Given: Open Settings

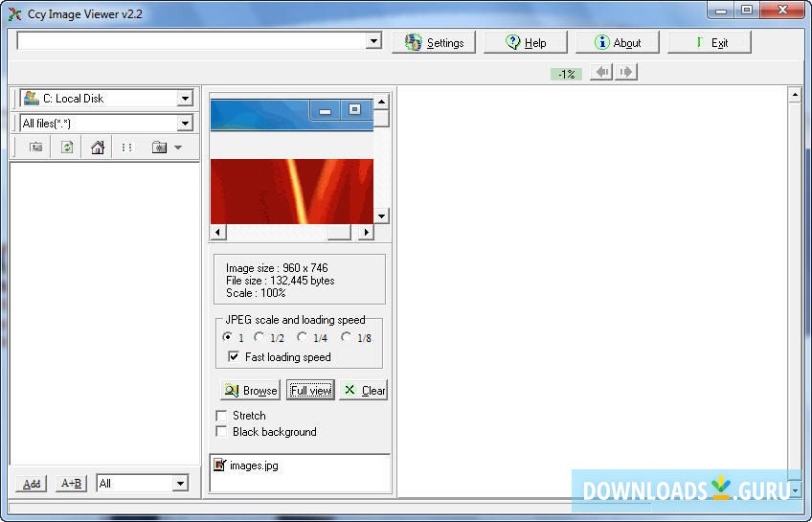Looking at the screenshot, I should coord(434,42).
